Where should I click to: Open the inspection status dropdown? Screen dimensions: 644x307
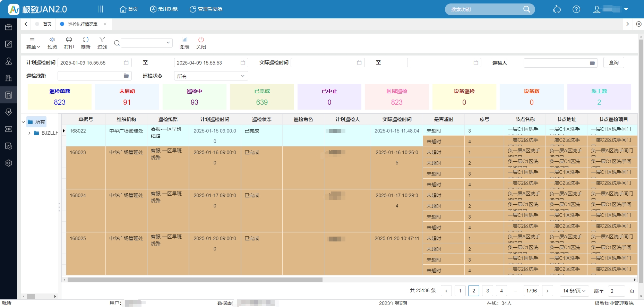211,76
